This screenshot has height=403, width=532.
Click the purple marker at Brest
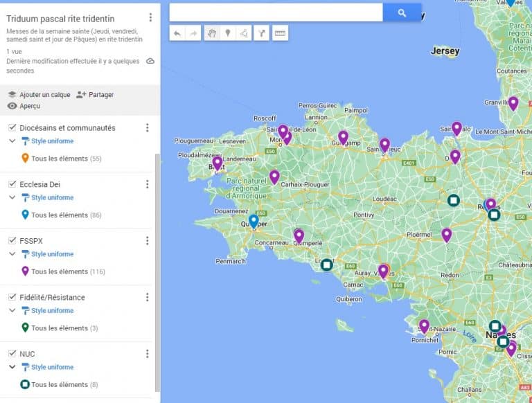[x=218, y=163]
